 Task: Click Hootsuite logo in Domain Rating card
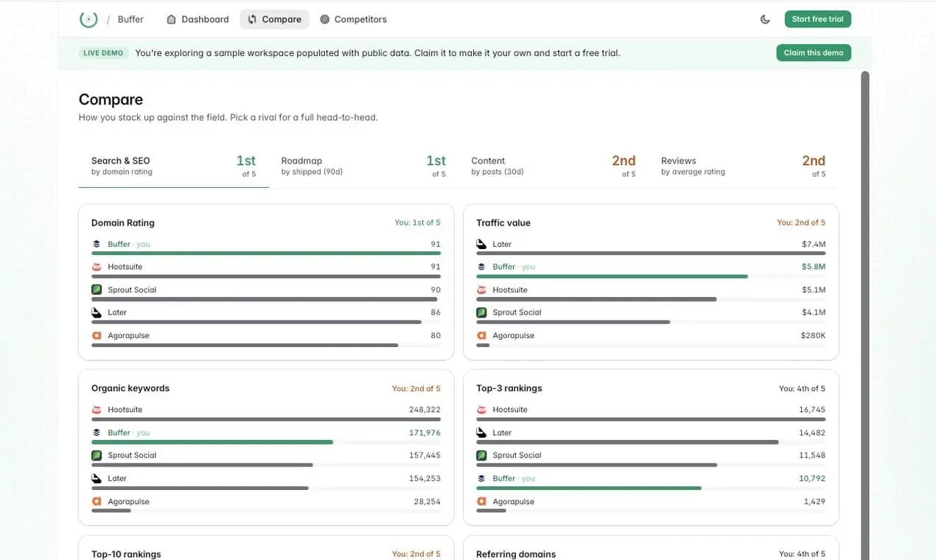[96, 267]
